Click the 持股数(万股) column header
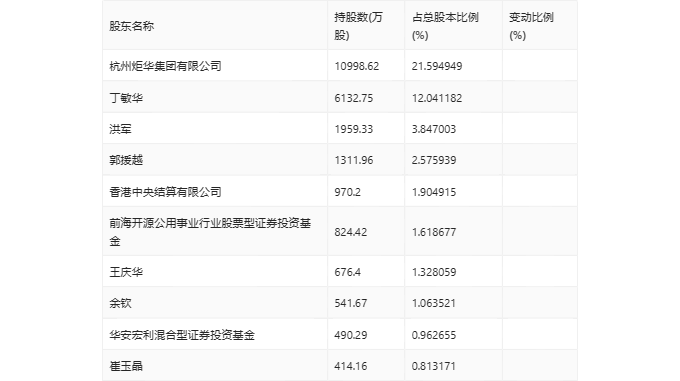Image resolution: width=680 pixels, height=381 pixels. [x=358, y=26]
